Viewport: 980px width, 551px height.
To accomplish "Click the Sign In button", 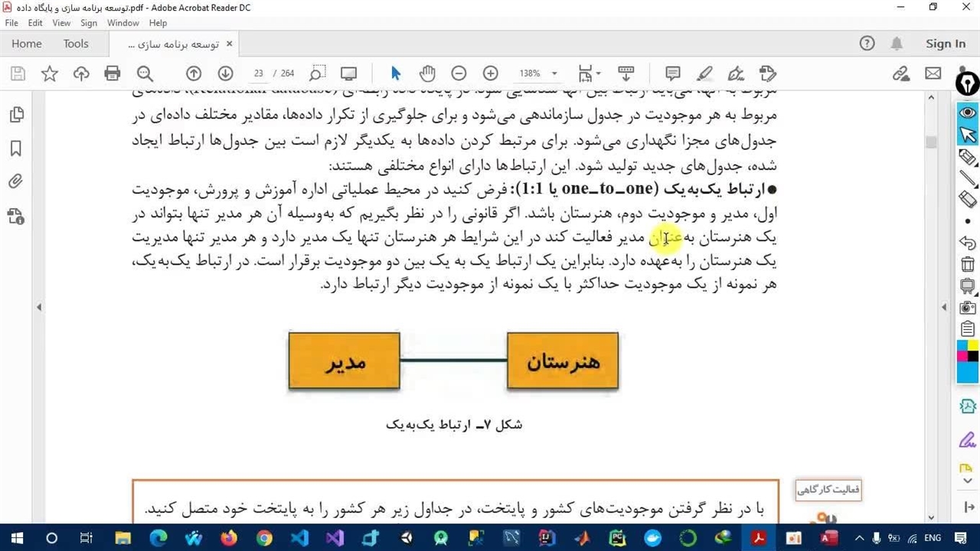I will click(x=946, y=44).
